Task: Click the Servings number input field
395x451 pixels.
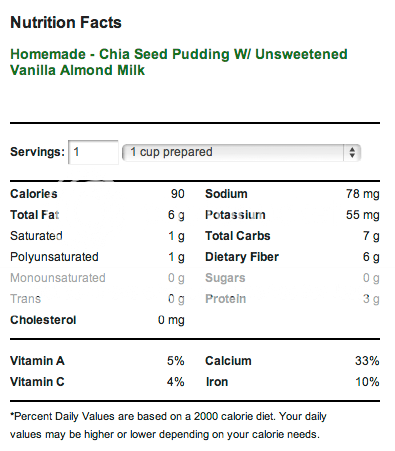Action: (x=93, y=152)
